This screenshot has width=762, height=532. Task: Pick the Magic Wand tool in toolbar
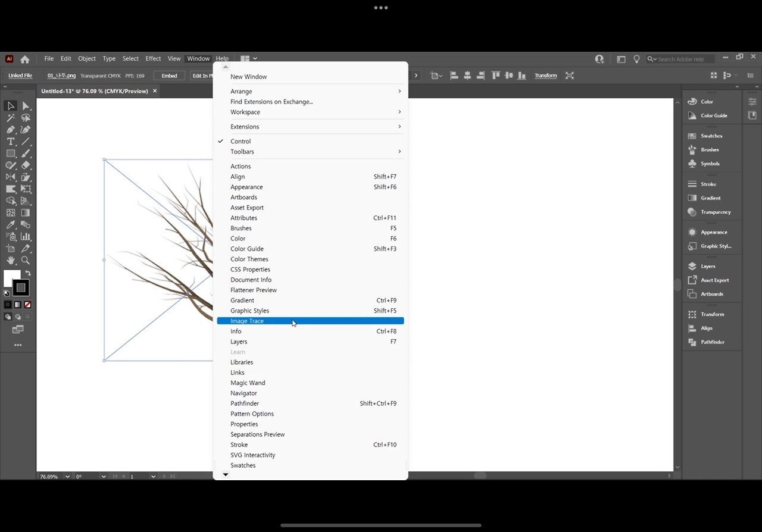pos(11,118)
